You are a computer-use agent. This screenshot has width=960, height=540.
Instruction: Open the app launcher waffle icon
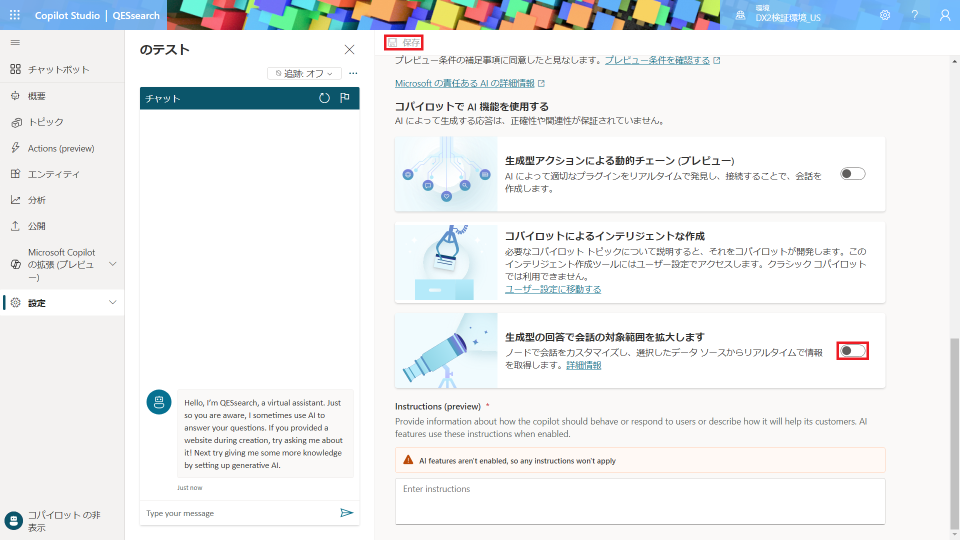click(15, 15)
